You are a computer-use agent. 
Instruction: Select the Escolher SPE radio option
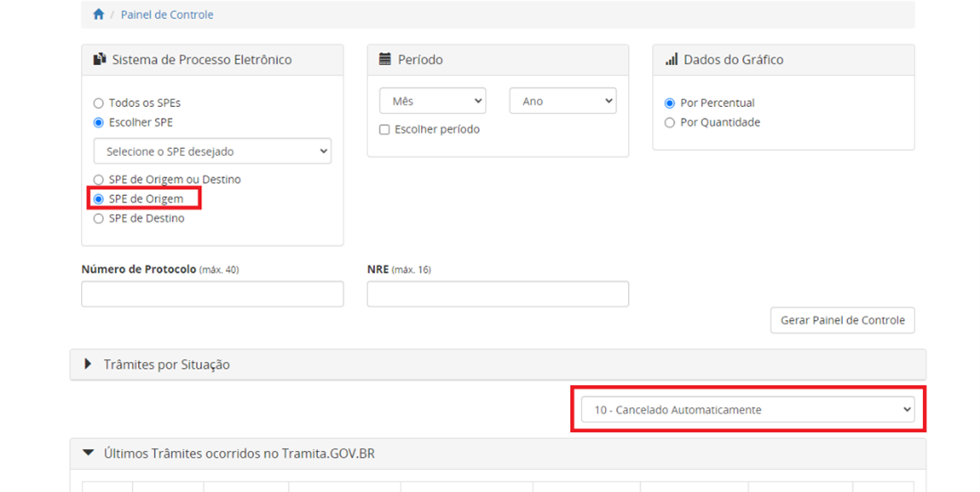pos(99,123)
